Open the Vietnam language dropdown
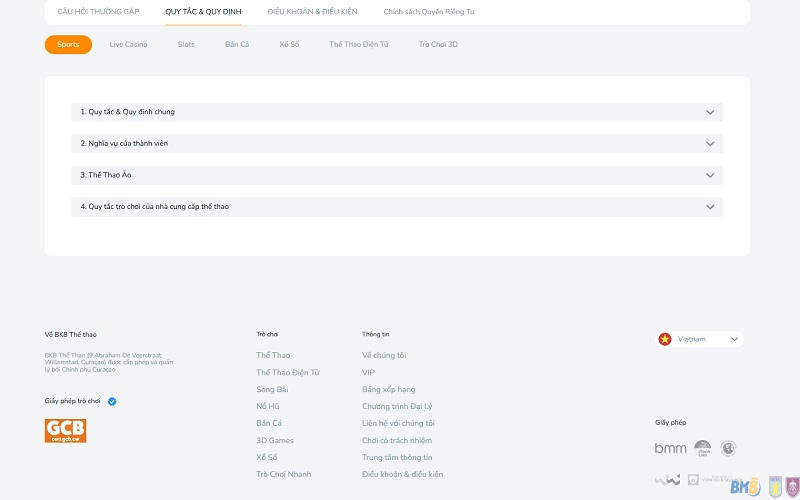The image size is (800, 500). click(700, 339)
